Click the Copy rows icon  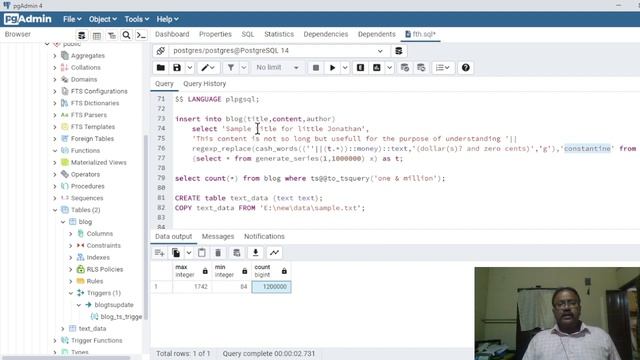tap(176, 253)
